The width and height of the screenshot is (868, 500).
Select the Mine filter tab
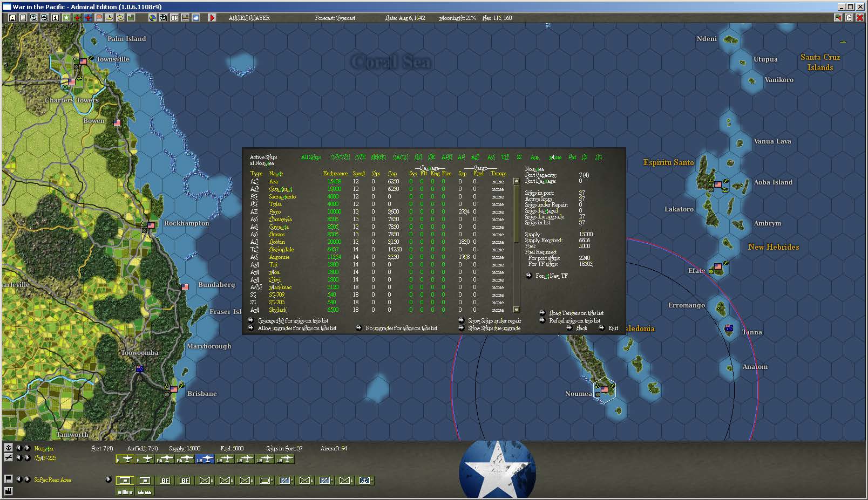555,157
